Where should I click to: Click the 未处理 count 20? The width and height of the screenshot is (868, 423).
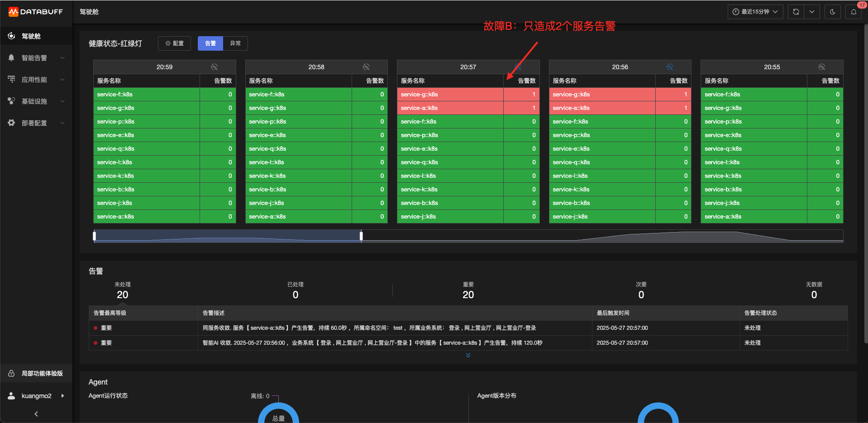[123, 295]
